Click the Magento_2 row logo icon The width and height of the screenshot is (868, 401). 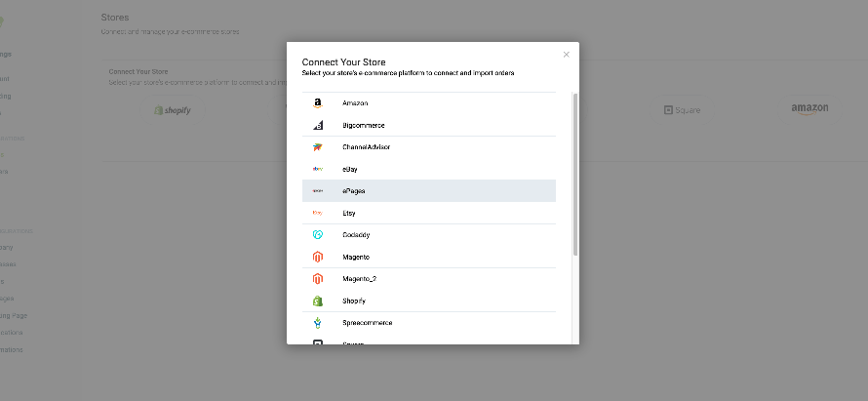(x=317, y=279)
